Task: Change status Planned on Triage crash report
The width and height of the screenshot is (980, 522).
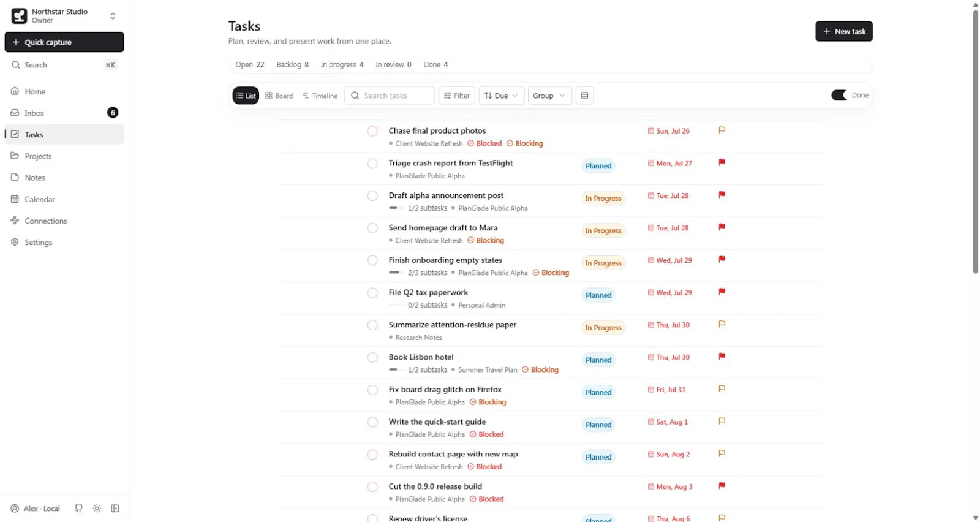Action: pos(598,166)
